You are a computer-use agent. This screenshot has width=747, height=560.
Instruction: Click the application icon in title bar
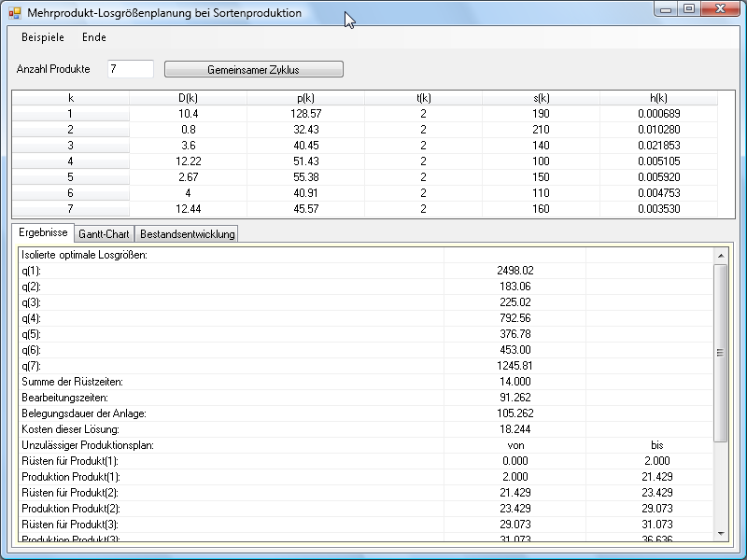pos(14,13)
